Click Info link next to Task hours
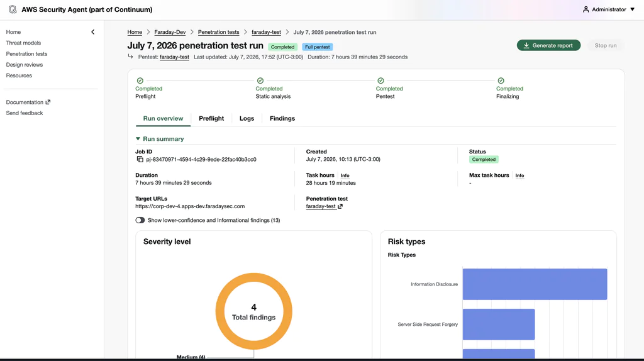Screen dimensions: 644x361 click(345, 175)
